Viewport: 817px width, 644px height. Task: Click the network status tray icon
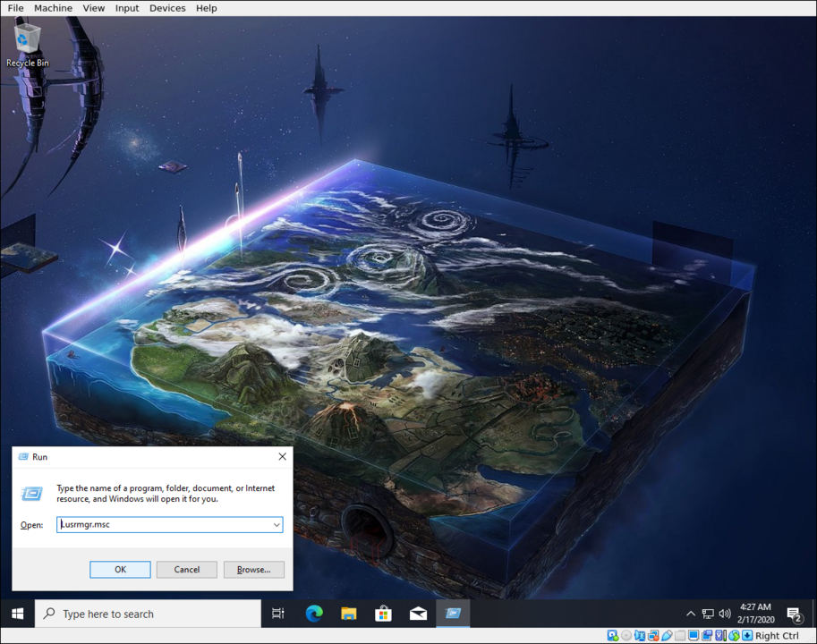[x=708, y=614]
